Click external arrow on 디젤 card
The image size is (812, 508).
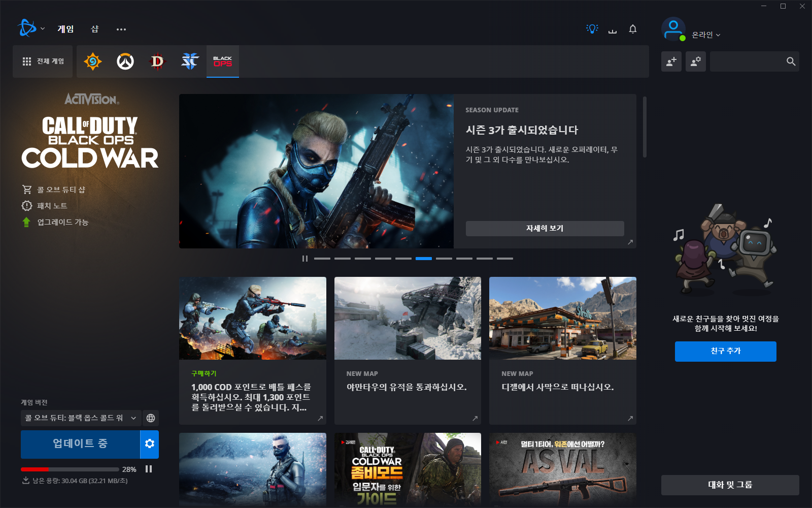coord(630,419)
